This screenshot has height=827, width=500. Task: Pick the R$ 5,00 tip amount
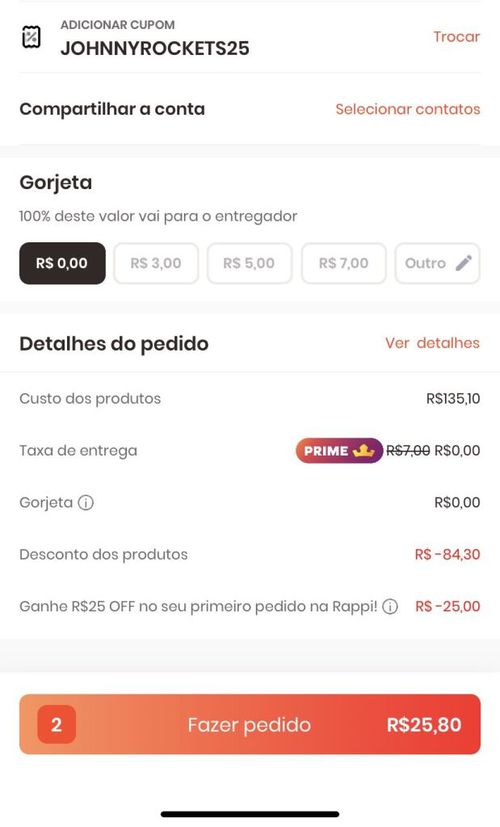[x=249, y=263]
